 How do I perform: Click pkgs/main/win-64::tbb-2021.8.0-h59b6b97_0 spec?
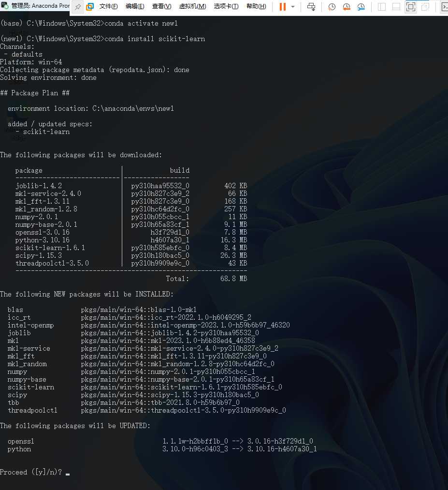[x=160, y=402]
